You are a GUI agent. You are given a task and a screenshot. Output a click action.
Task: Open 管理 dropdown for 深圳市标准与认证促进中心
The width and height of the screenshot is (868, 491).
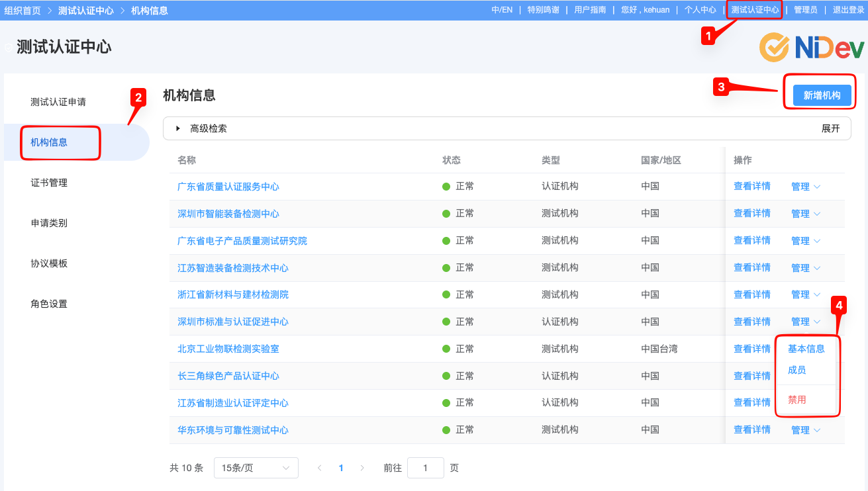(x=806, y=322)
